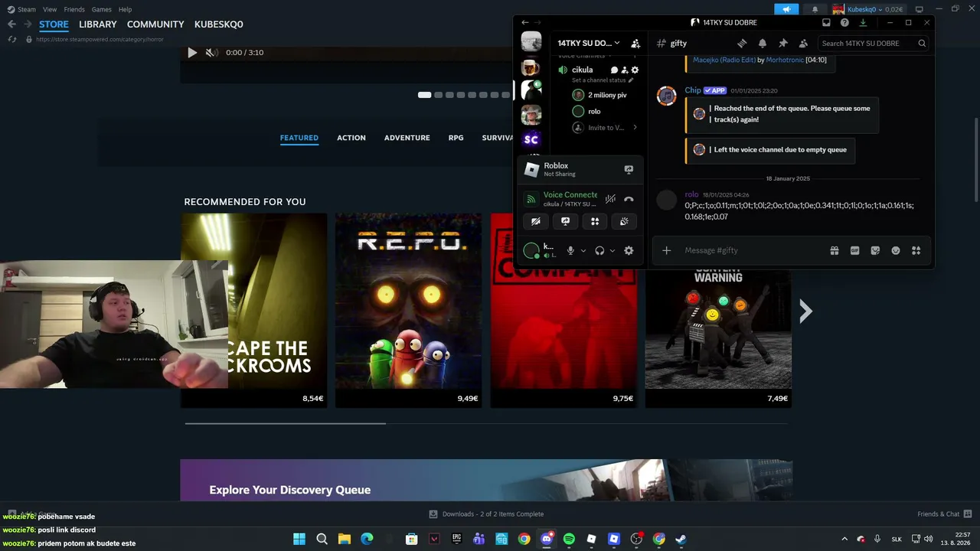Screen dimensions: 980x551
Task: Show hidden icons in Windows system tray
Action: point(844,539)
